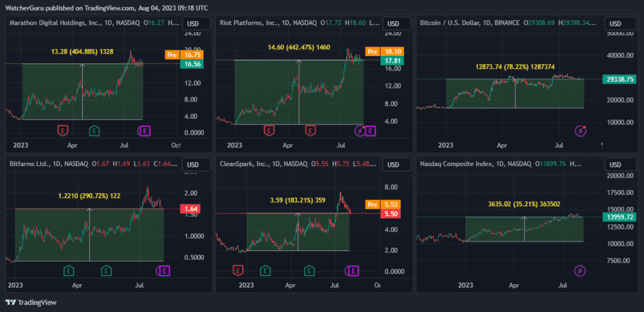This screenshot has height=312, width=644.
Task: Click the lightning icon on Nasdaq Composite chart
Action: 580,270
